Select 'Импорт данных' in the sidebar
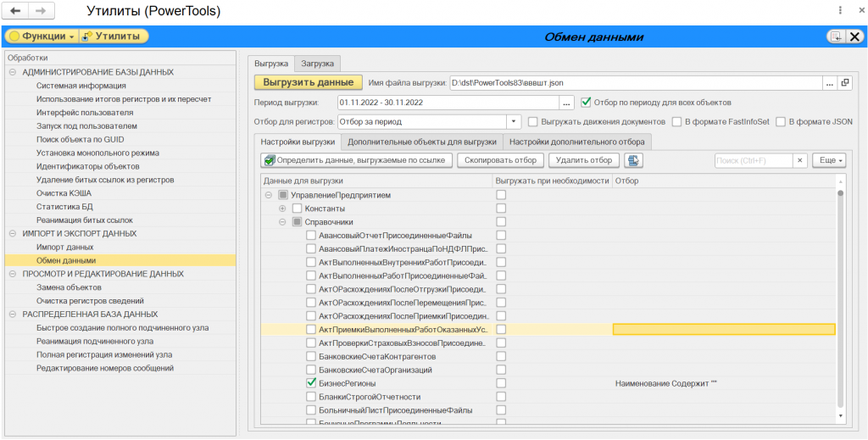 click(x=64, y=247)
